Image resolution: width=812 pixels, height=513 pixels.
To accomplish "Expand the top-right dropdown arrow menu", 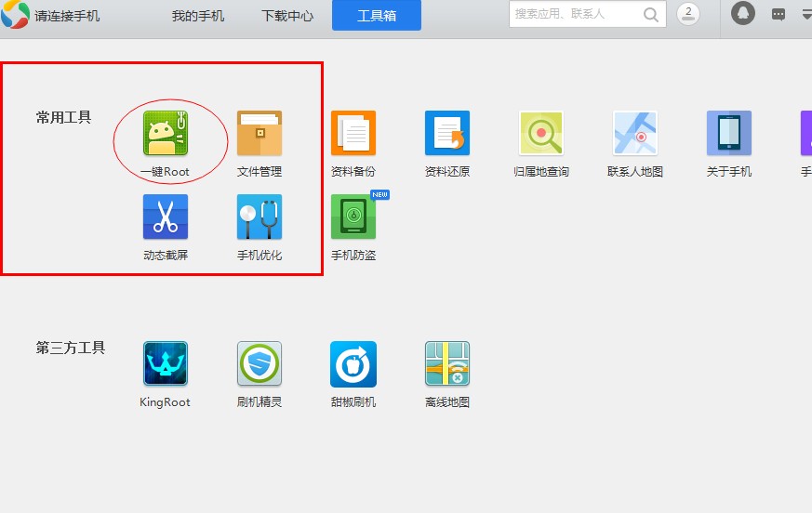I will click(x=806, y=14).
